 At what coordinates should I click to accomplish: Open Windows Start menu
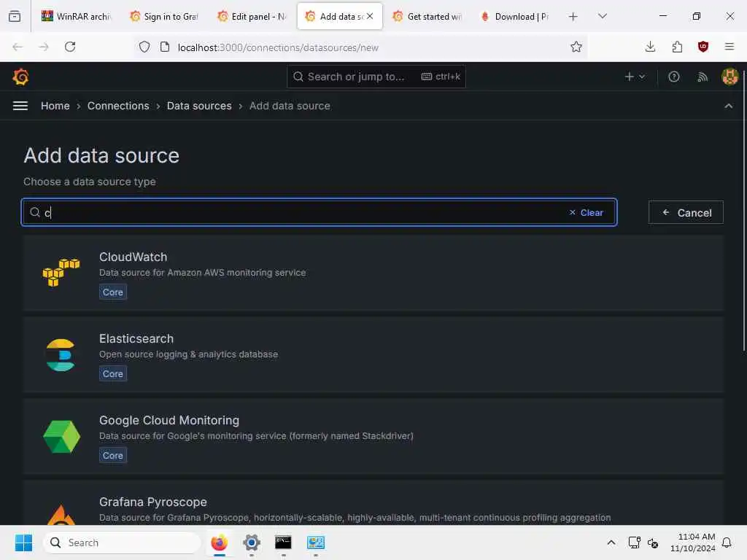[x=23, y=542]
